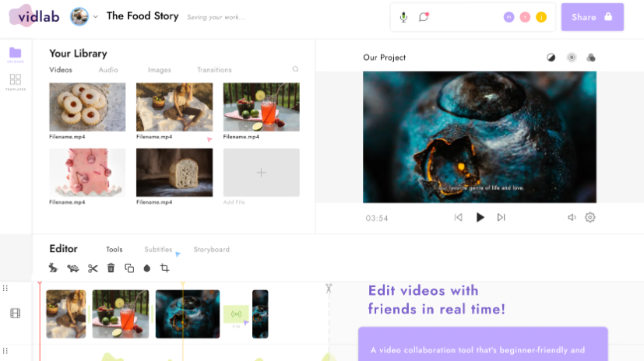Select the purple collaborator avatar
The height and width of the screenshot is (361, 644).
[509, 17]
